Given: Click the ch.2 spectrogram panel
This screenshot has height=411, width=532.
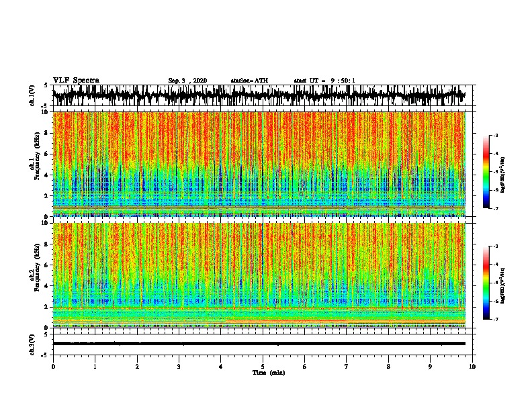Looking at the screenshot, I should coord(259,275).
